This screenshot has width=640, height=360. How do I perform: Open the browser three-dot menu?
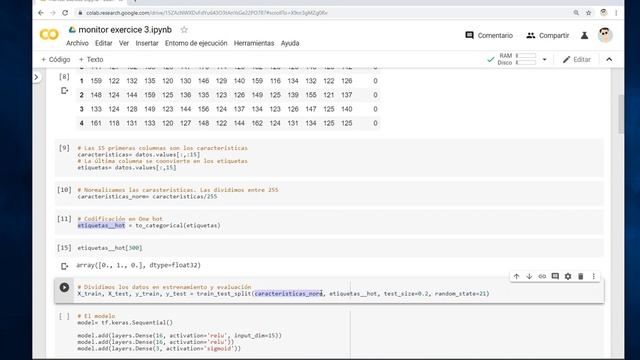pyautogui.click(x=616, y=13)
